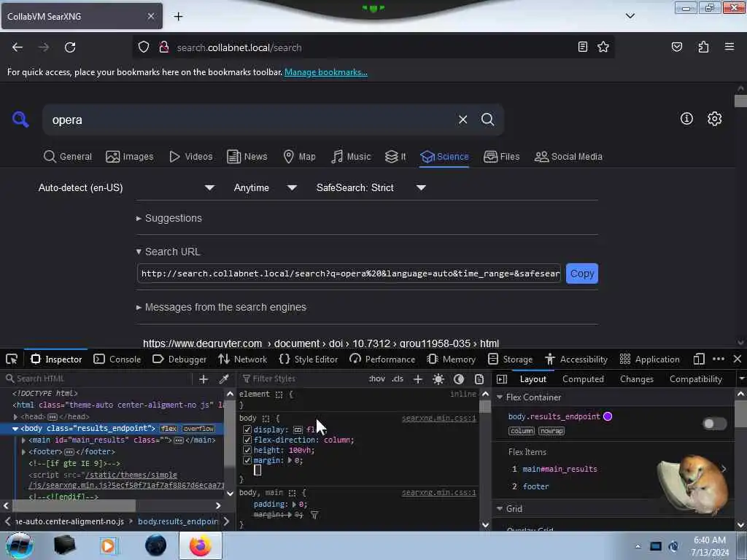Toggle responsive design mode icon
This screenshot has height=560, width=747.
tap(699, 359)
